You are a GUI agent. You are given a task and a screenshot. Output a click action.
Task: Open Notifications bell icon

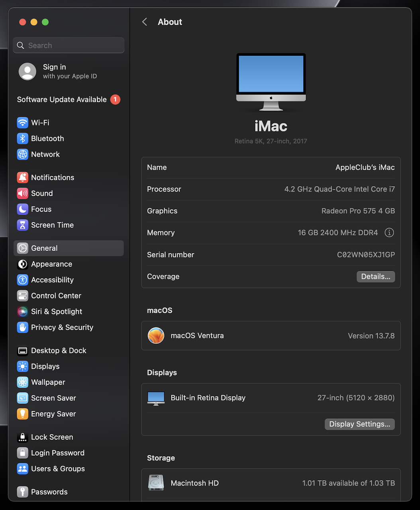tap(23, 178)
